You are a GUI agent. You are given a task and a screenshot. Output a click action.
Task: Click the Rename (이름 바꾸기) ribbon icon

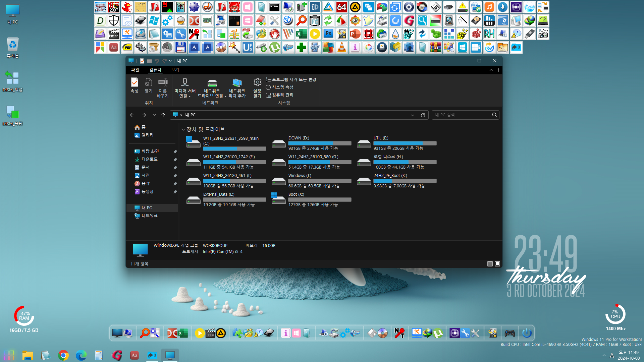(x=163, y=88)
